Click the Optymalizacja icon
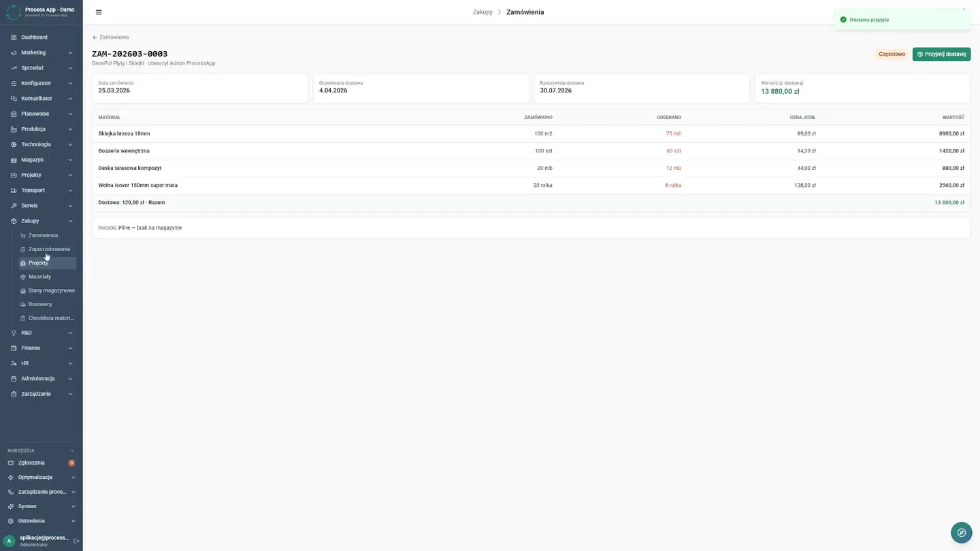 (x=11, y=478)
